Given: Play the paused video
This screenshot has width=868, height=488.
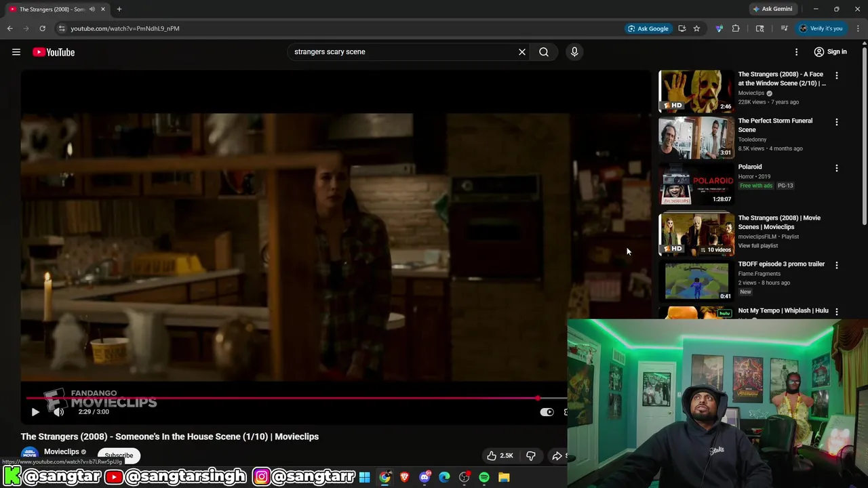Looking at the screenshot, I should coord(35,411).
